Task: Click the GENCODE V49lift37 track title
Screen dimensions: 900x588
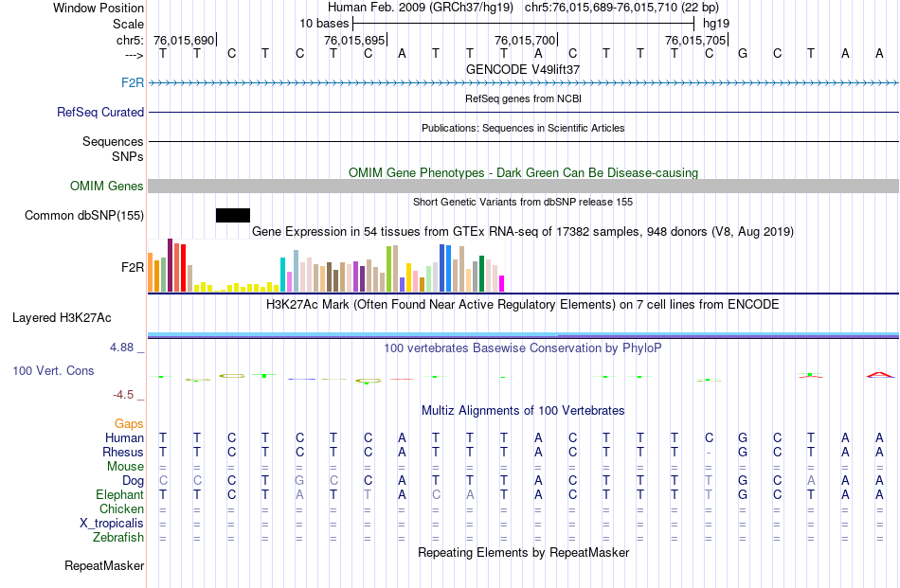Action: tap(523, 69)
